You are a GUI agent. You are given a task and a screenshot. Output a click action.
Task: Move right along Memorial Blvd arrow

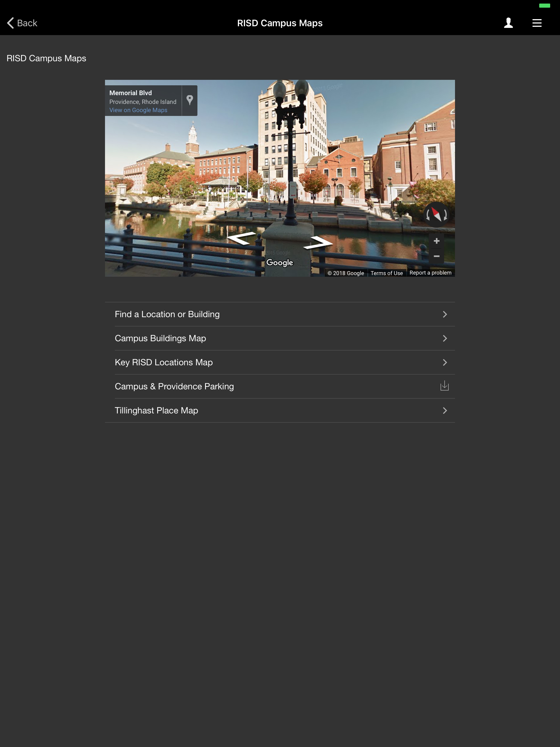coord(318,243)
